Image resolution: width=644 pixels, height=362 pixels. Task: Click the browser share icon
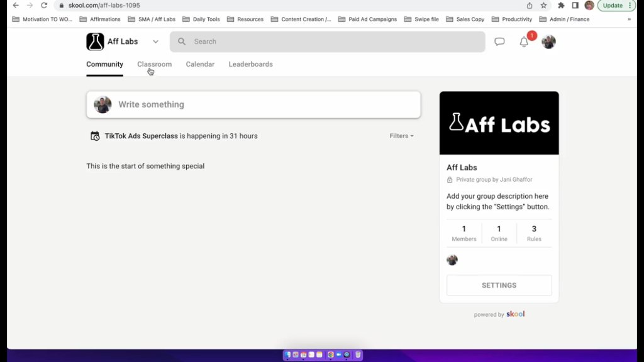[530, 5]
